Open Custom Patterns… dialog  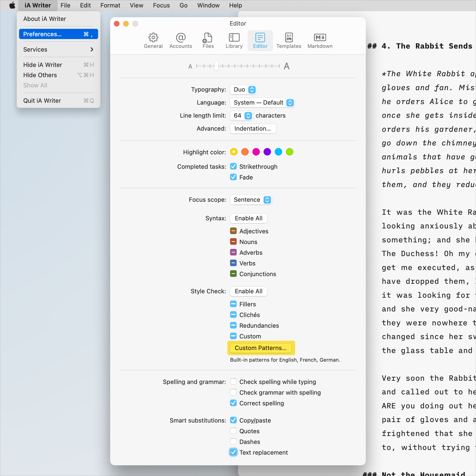point(260,348)
